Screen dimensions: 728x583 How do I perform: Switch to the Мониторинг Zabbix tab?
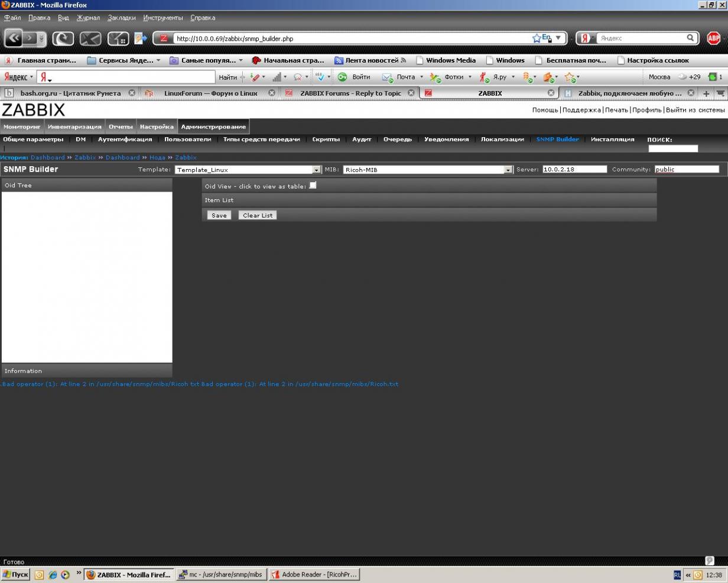click(x=22, y=127)
